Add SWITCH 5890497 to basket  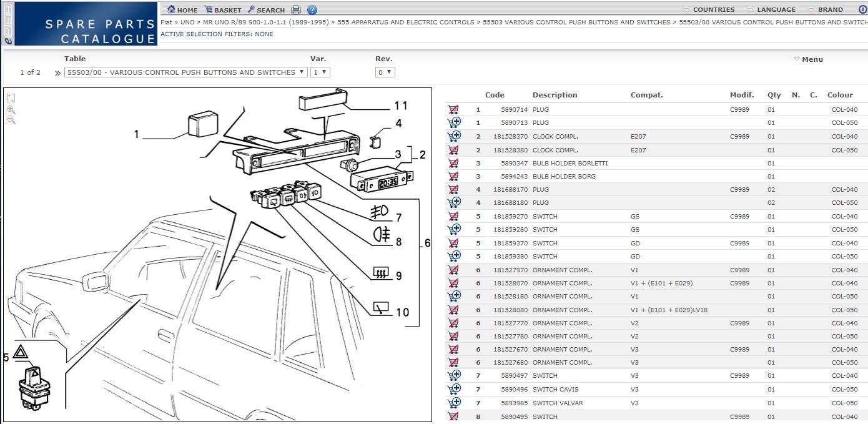pyautogui.click(x=454, y=375)
